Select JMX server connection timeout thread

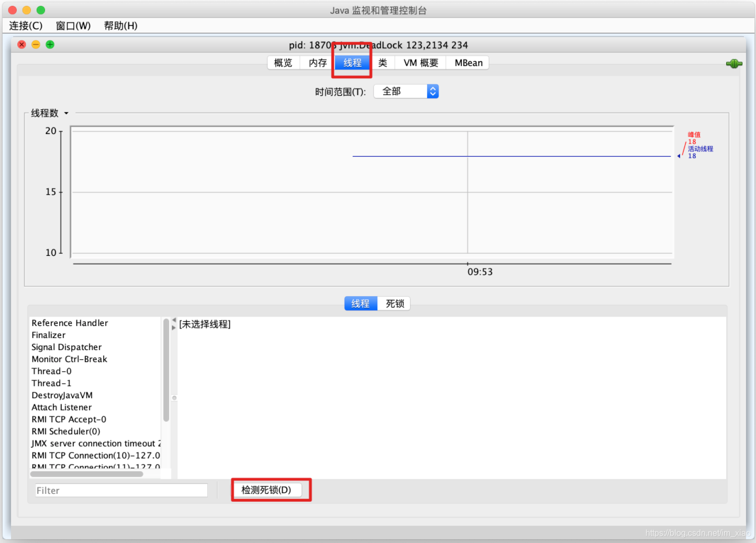[95, 443]
